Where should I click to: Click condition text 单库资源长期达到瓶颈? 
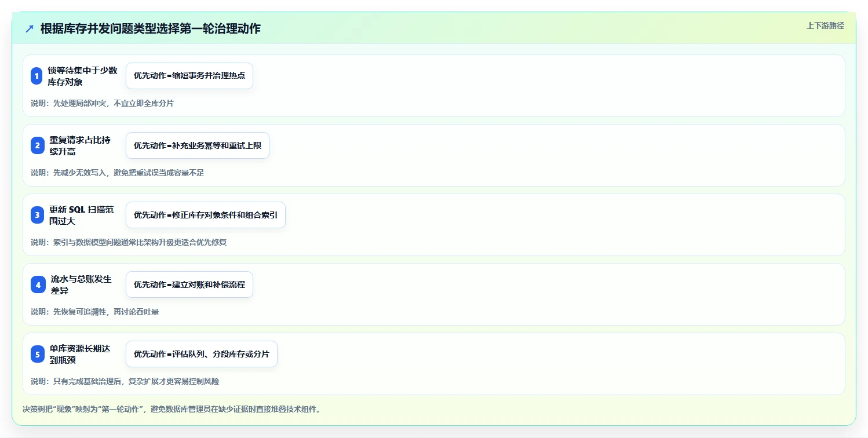[80, 354]
